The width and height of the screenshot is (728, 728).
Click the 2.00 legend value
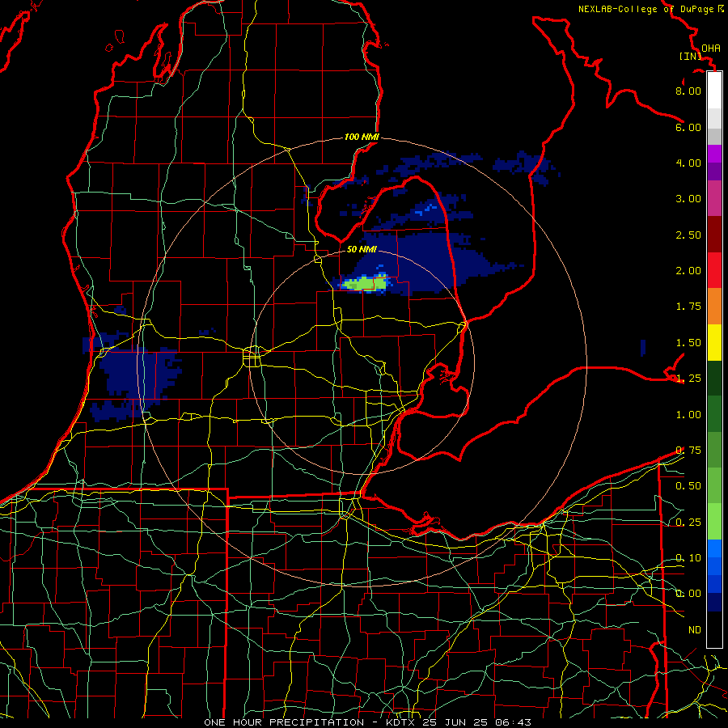coord(688,271)
